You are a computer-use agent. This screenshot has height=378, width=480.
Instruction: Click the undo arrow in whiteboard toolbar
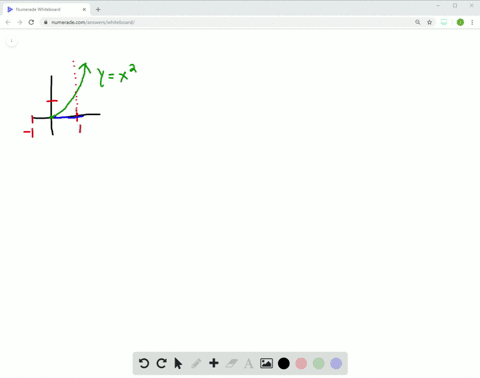pos(144,363)
